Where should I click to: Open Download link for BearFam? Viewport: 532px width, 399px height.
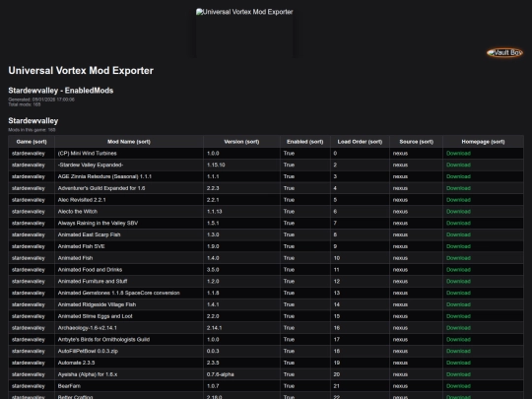point(458,386)
